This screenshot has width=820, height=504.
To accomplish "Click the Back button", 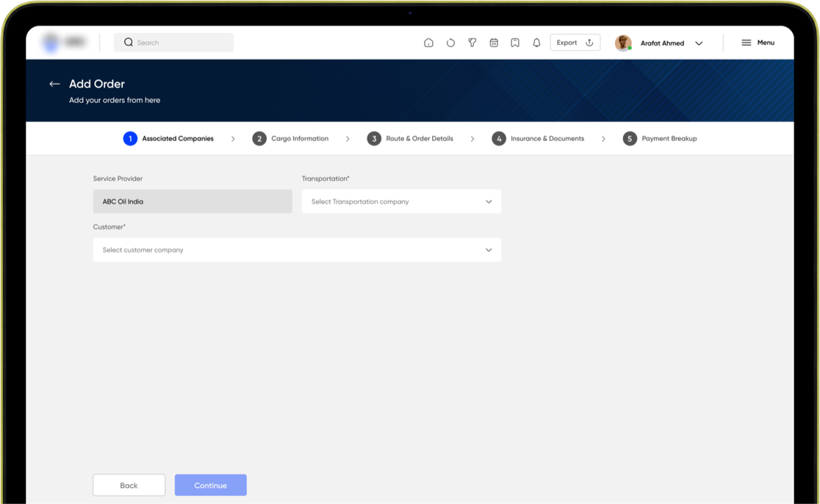I will [129, 485].
